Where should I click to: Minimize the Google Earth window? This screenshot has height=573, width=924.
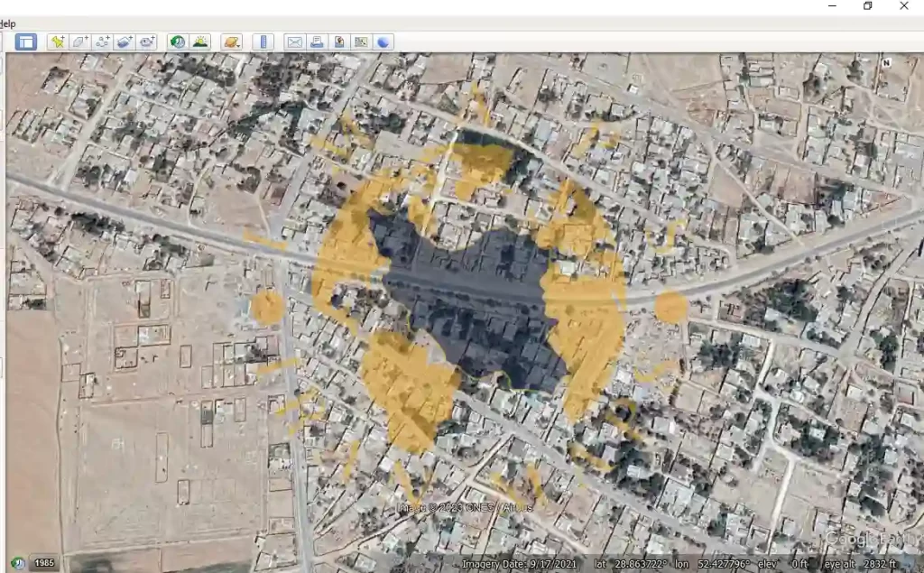832,6
